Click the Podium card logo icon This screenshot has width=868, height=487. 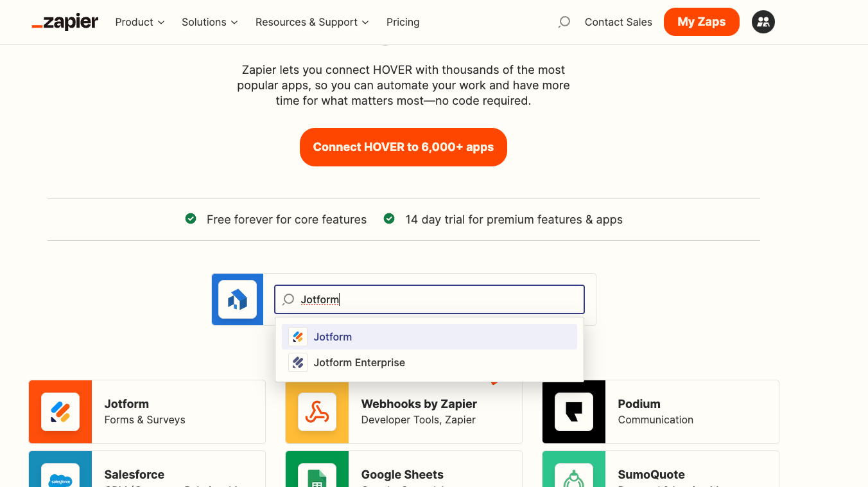click(x=574, y=412)
